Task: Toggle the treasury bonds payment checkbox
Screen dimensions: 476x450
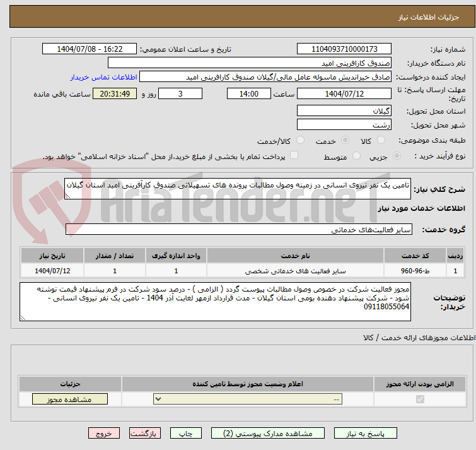Action: 294,156
